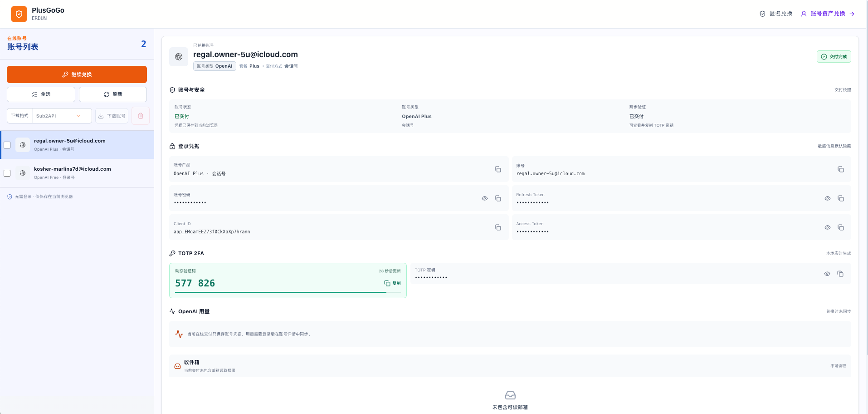
Task: Click the 本地实时生成 label
Action: [839, 253]
